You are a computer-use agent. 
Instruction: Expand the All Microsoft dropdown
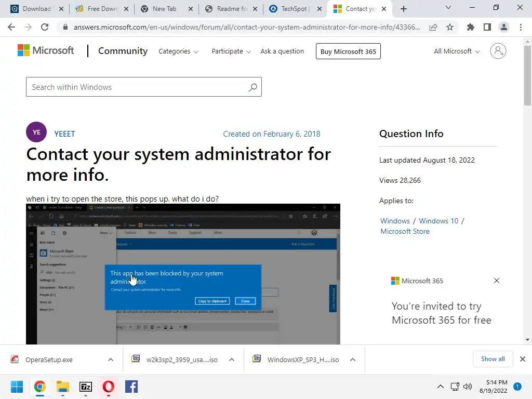click(457, 51)
